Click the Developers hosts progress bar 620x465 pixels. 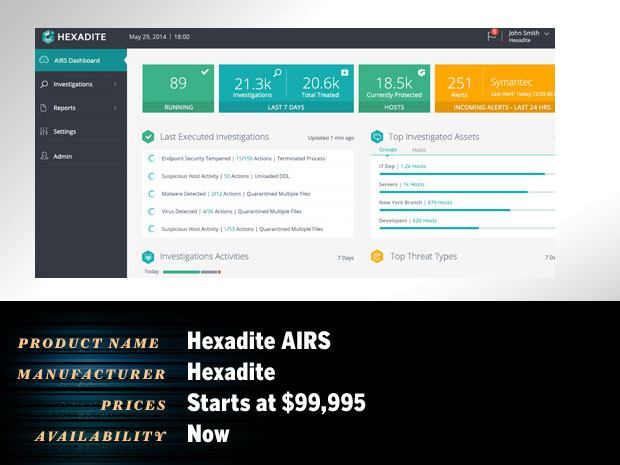click(467, 228)
